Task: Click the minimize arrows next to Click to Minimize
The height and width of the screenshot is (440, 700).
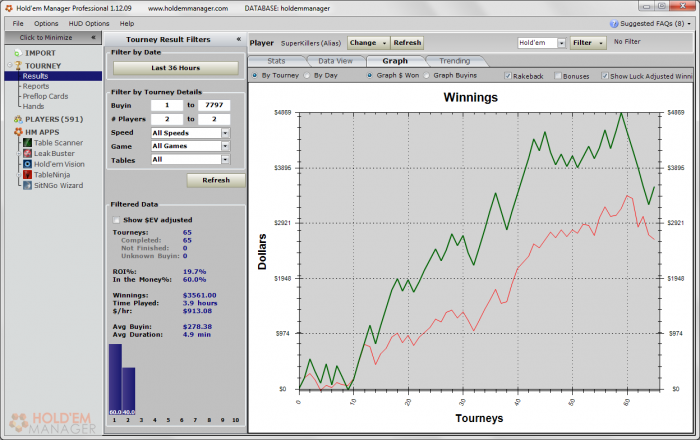Action: pyautogui.click(x=93, y=37)
